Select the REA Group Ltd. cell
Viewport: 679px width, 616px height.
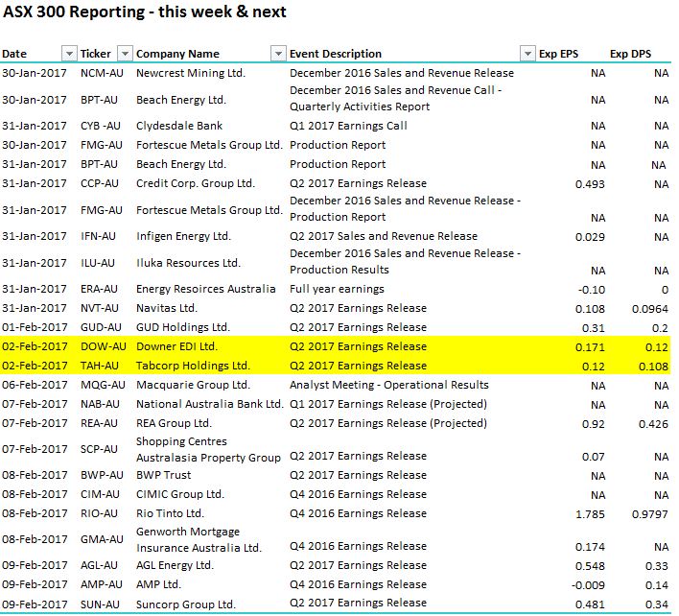pyautogui.click(x=174, y=423)
